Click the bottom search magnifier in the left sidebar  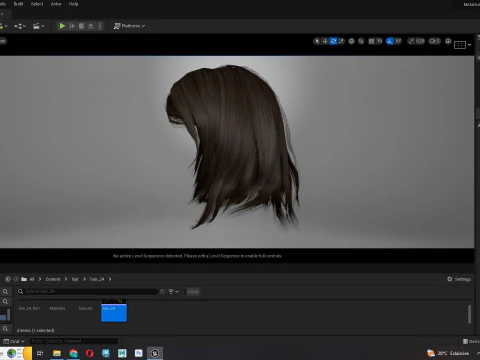(5, 329)
